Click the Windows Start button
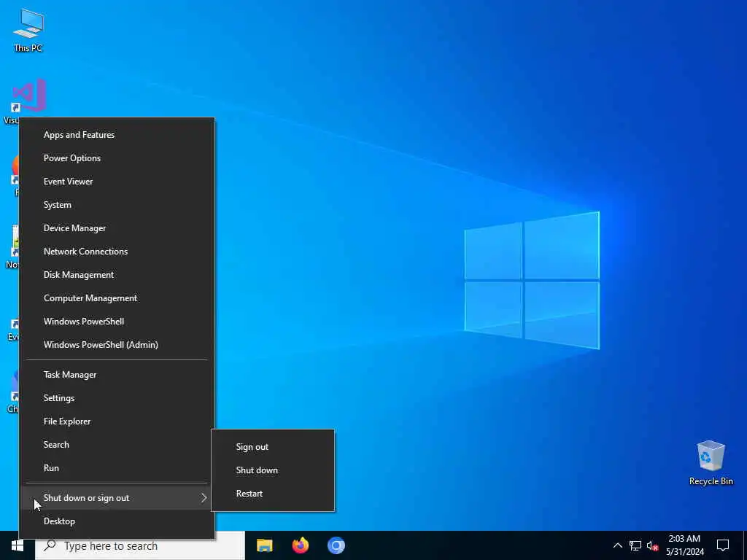The image size is (747, 560). pyautogui.click(x=18, y=545)
